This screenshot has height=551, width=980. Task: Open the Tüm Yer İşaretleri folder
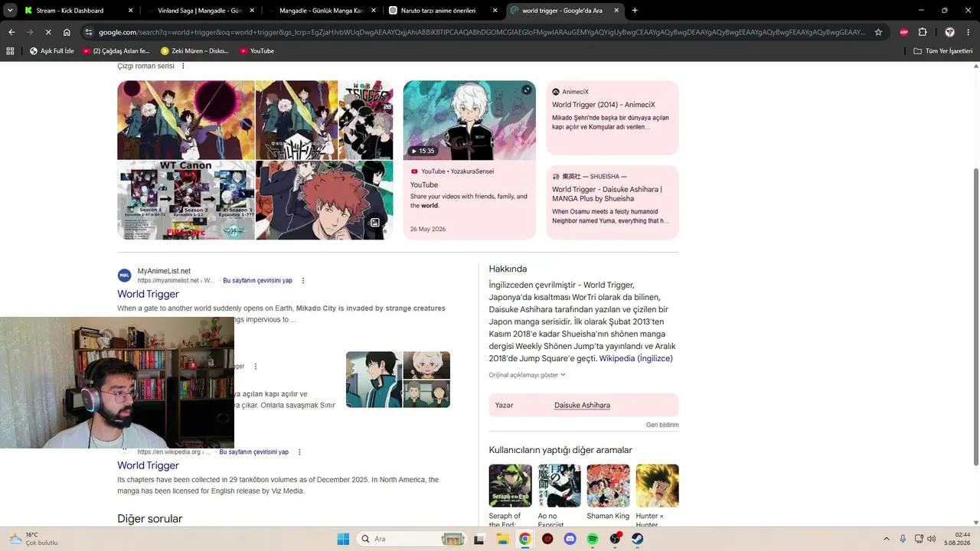click(942, 51)
